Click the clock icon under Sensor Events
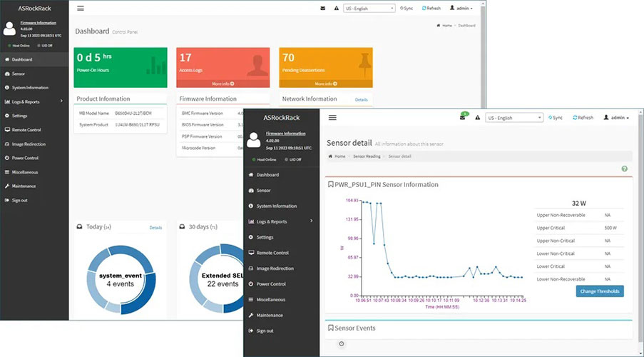Viewport: 644px width, 357px height. tap(341, 343)
